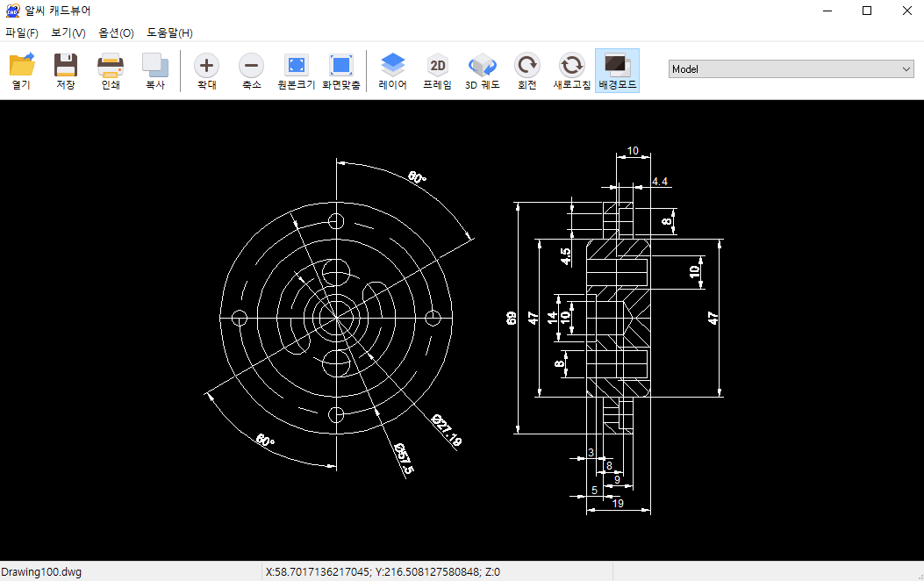Reload the drawing via the 새로고침 icon
The height and width of the screenshot is (581, 924).
(571, 70)
